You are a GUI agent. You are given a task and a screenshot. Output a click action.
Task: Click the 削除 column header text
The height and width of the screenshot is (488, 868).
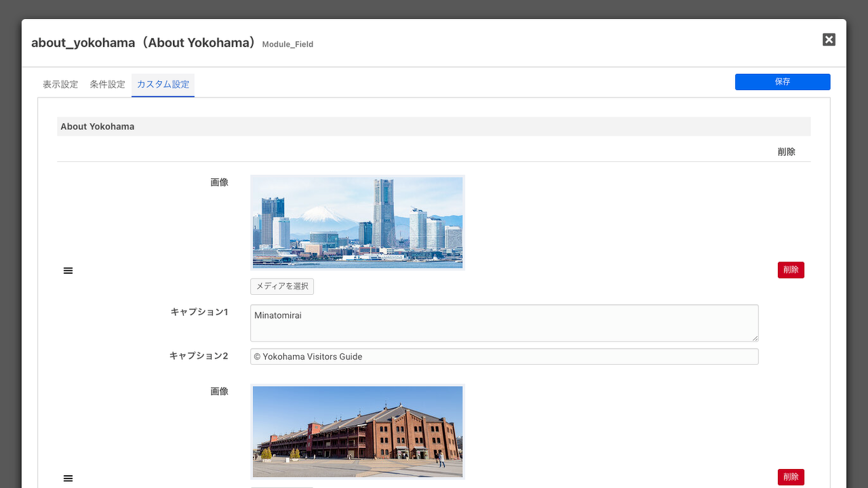click(787, 152)
